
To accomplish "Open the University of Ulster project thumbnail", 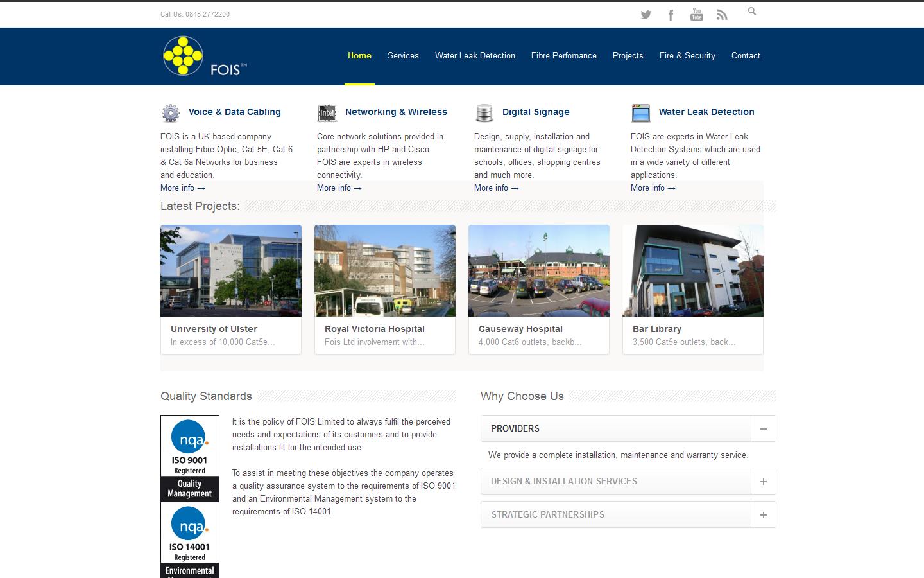I will tap(231, 270).
